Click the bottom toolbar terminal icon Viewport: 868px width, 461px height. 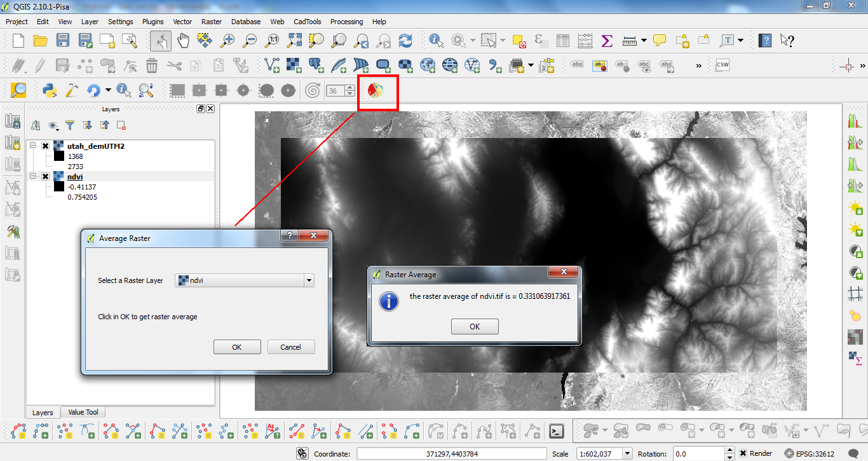pos(556,431)
